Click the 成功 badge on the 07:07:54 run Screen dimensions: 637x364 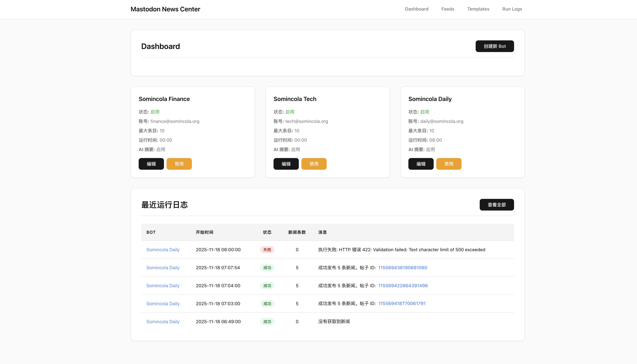267,268
